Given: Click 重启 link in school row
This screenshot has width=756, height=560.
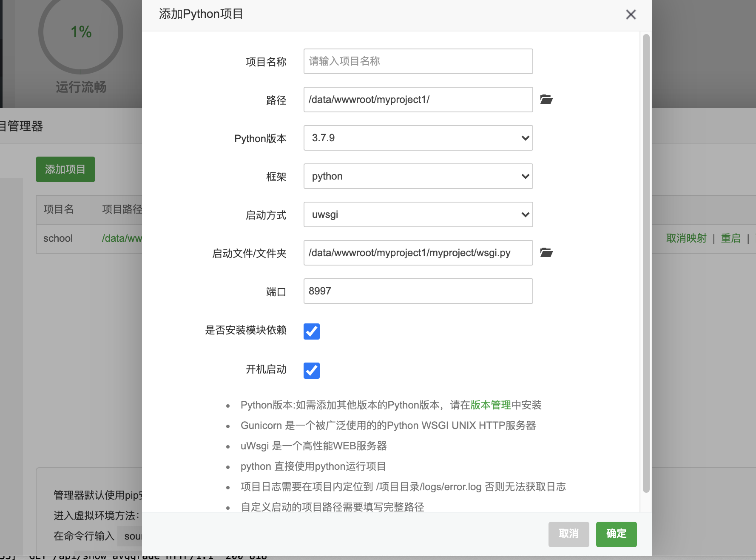Looking at the screenshot, I should (731, 238).
